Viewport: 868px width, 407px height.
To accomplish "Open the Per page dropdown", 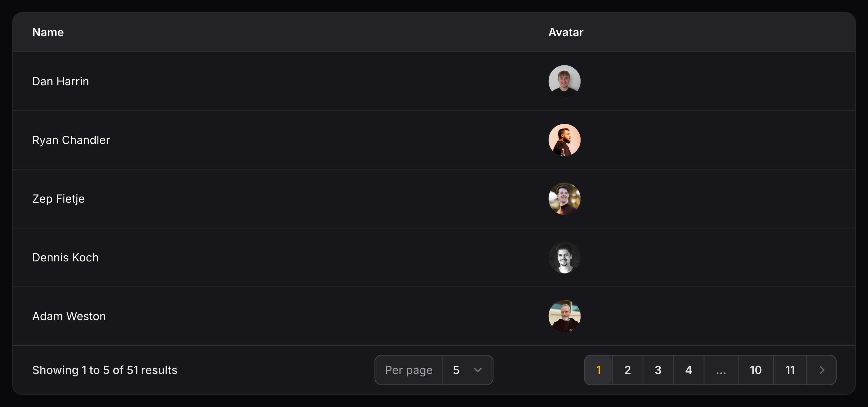I will (467, 370).
